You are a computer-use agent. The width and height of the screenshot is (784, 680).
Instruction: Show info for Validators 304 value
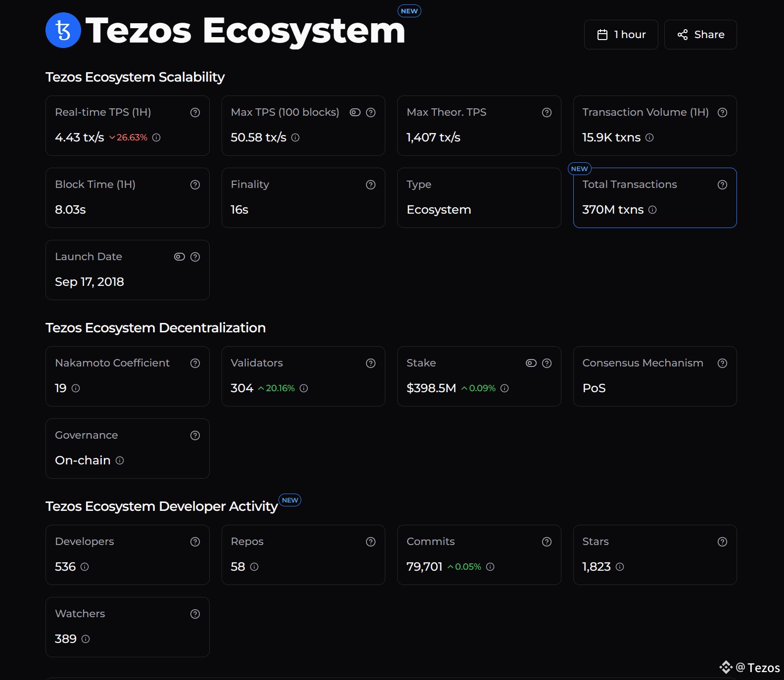pos(304,388)
